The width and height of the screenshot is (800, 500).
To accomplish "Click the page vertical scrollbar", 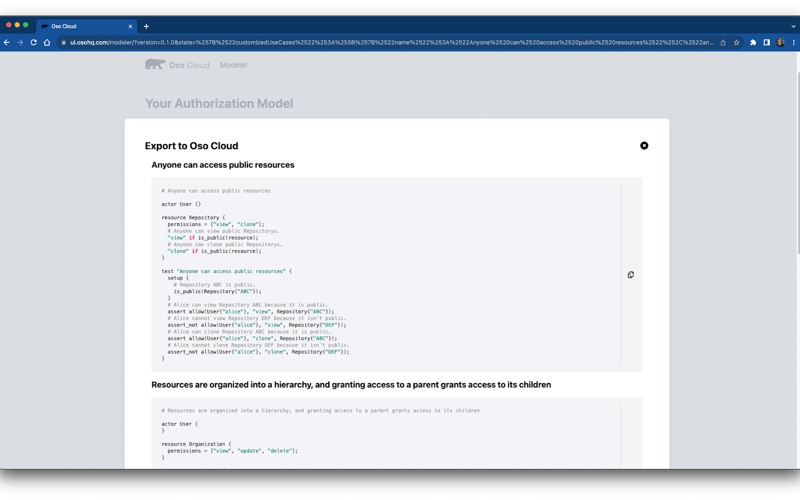I will [x=796, y=163].
